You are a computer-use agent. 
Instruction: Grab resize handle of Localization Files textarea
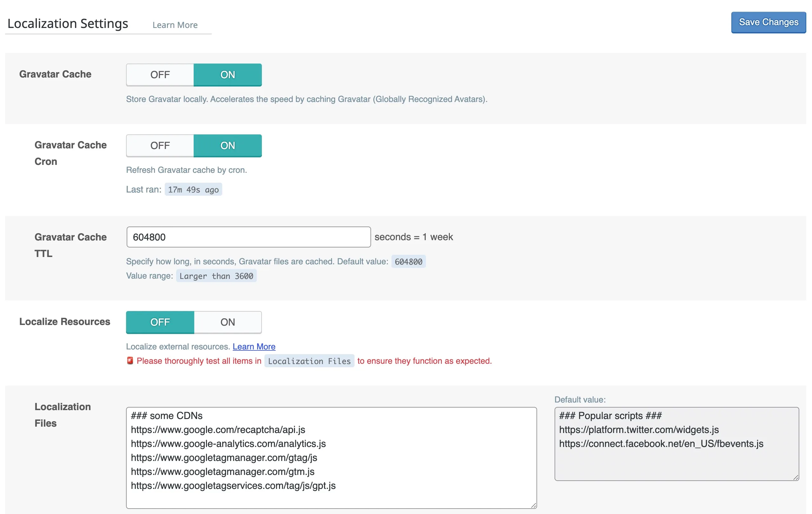534,505
